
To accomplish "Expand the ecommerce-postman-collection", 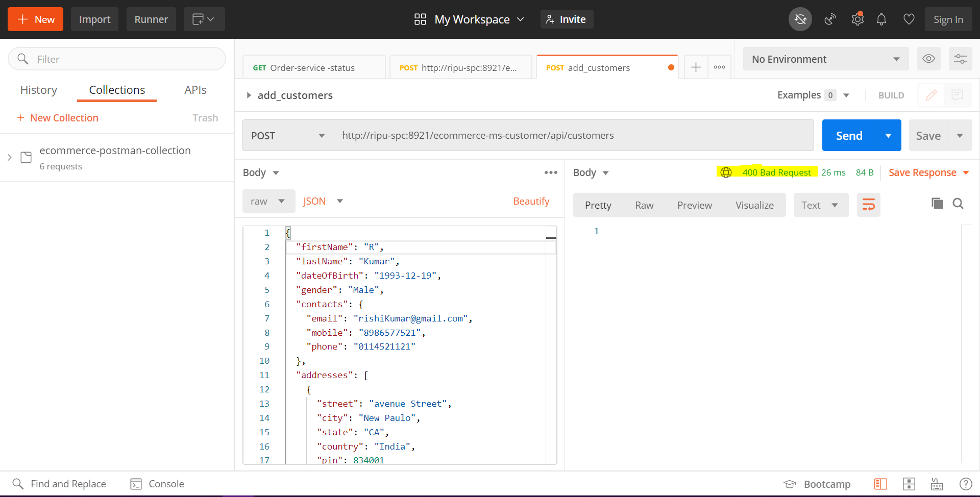I will tap(10, 157).
